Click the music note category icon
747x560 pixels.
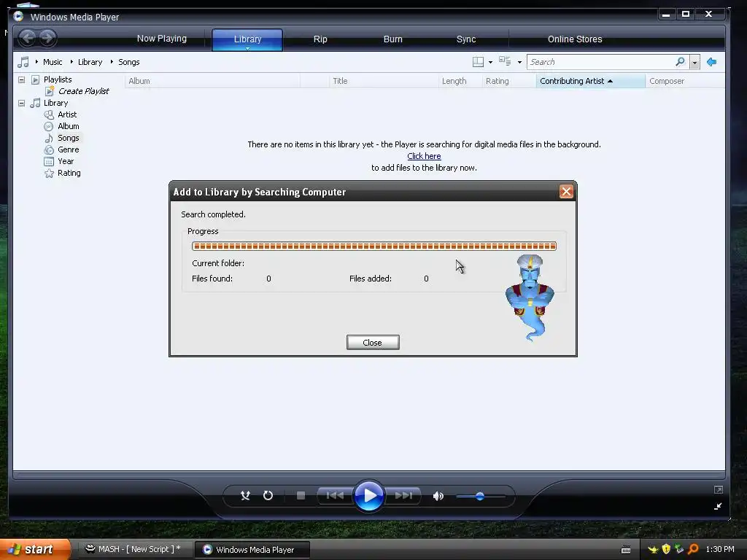tap(23, 62)
